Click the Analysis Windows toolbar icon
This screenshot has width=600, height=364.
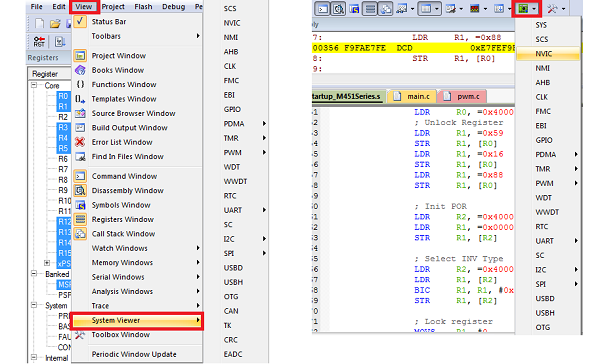coord(474,8)
